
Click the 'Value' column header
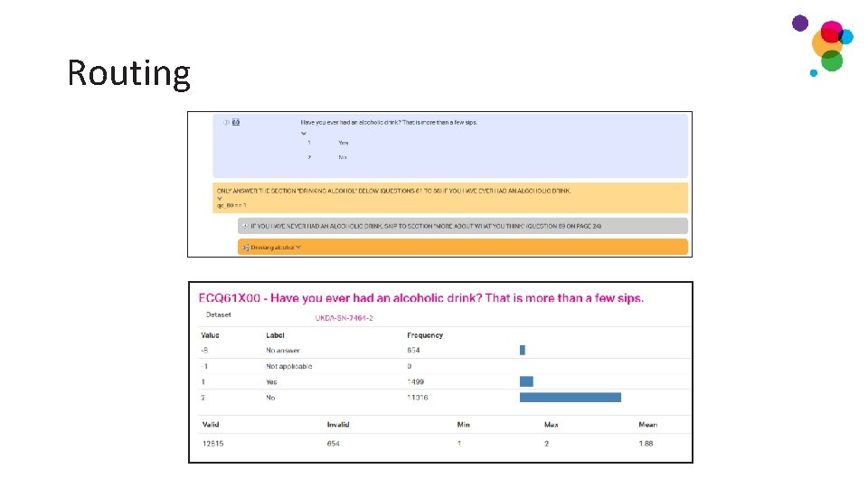pyautogui.click(x=210, y=335)
